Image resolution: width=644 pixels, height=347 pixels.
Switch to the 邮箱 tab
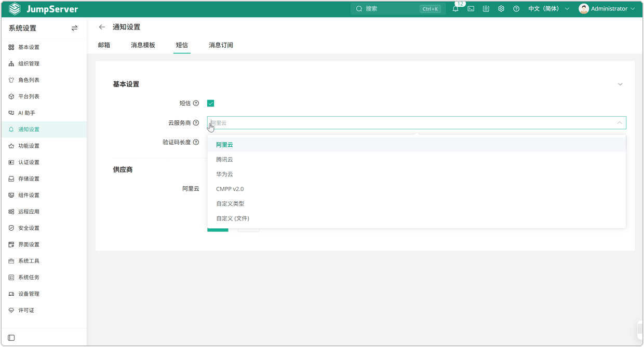tap(104, 45)
